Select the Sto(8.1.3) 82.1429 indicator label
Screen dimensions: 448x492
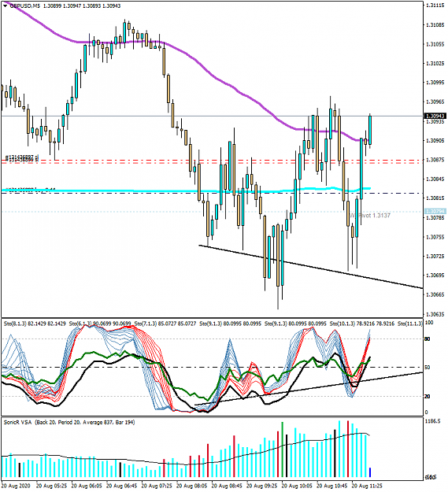pyautogui.click(x=35, y=324)
